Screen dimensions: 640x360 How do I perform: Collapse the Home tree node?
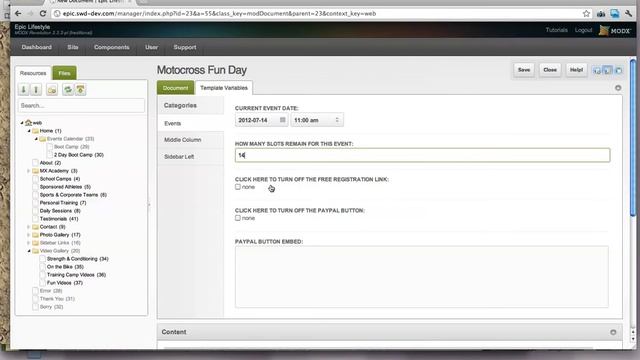coord(29,131)
